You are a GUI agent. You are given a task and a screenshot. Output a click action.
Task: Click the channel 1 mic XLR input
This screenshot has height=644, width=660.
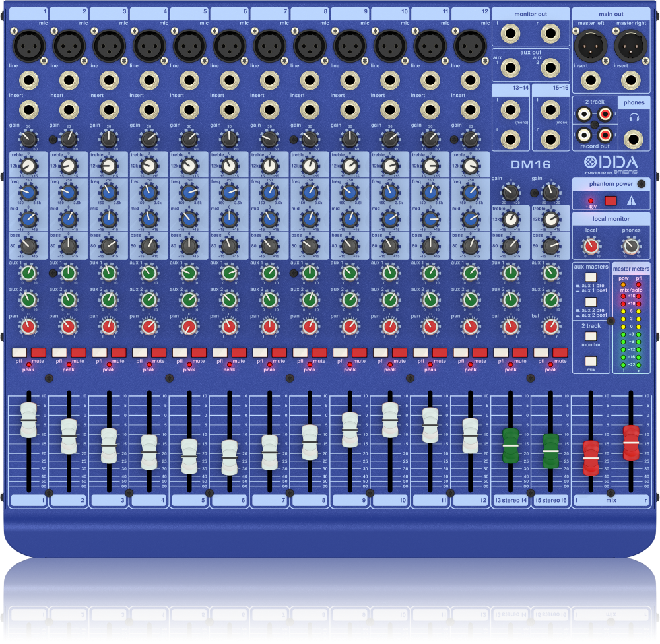[x=28, y=46]
